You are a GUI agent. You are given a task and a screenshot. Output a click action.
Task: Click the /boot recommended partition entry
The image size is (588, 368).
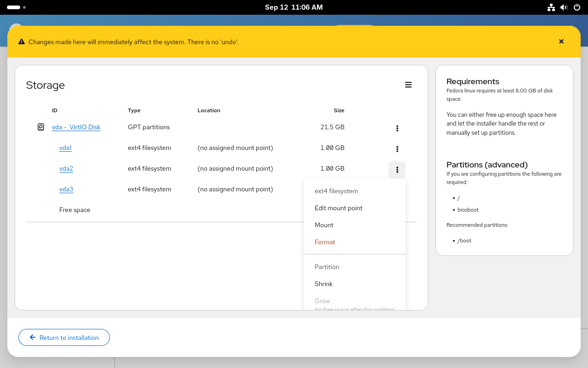[464, 241]
